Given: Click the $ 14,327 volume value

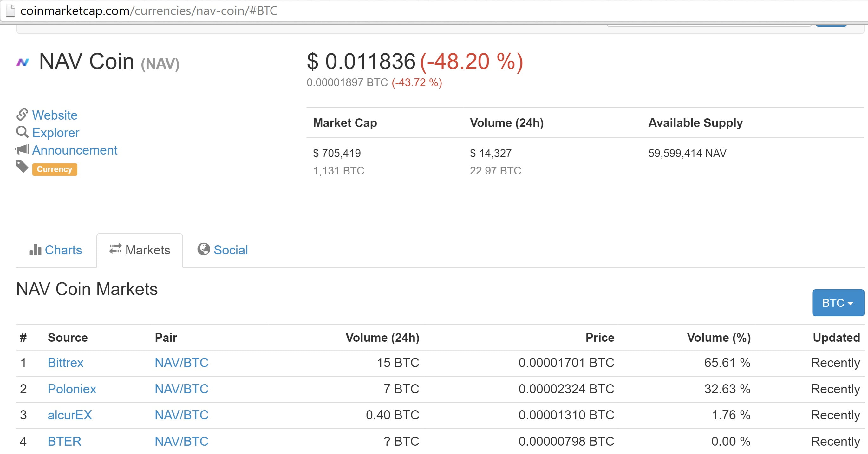Looking at the screenshot, I should coord(491,153).
